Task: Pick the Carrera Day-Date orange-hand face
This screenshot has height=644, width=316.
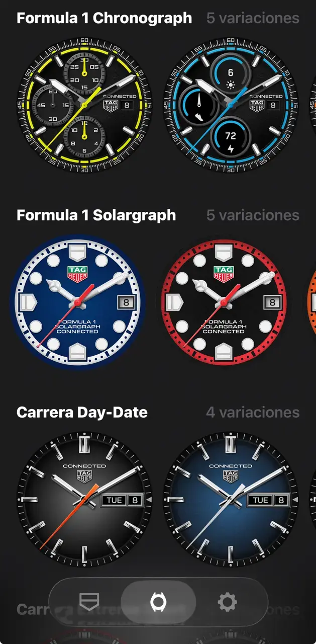Action: pyautogui.click(x=84, y=499)
